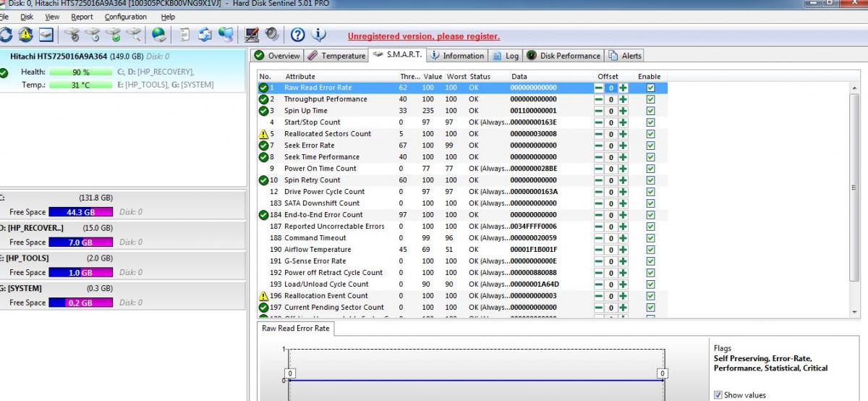This screenshot has height=401, width=868.
Task: Switch to the Disk Performance tab
Action: pyautogui.click(x=563, y=56)
